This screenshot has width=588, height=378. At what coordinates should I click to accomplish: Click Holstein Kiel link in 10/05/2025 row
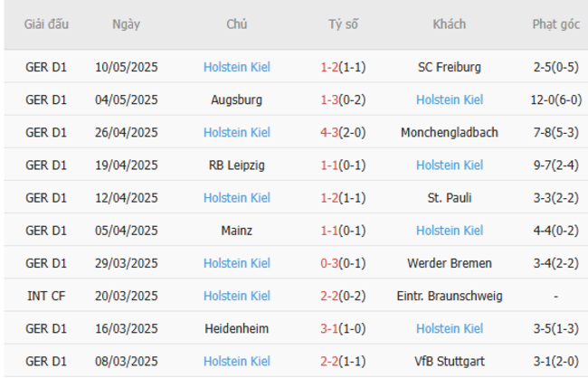coord(236,67)
